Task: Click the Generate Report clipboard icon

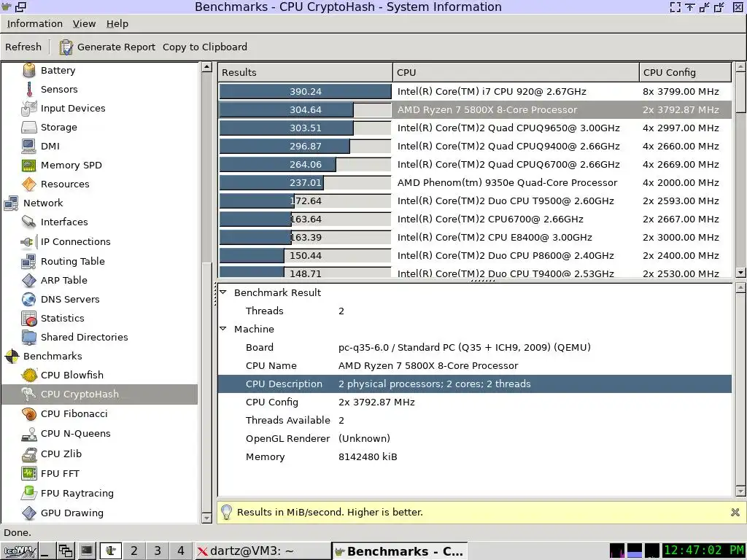Action: 66,47
